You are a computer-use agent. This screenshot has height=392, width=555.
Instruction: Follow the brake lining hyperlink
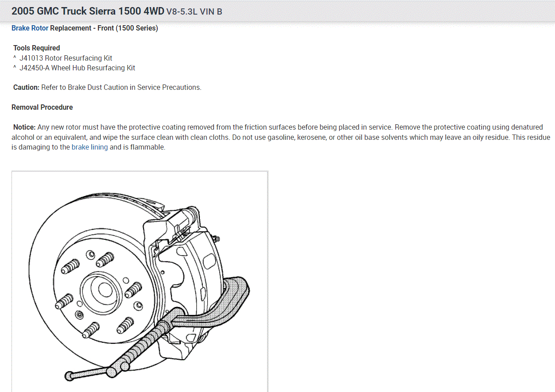pos(89,147)
